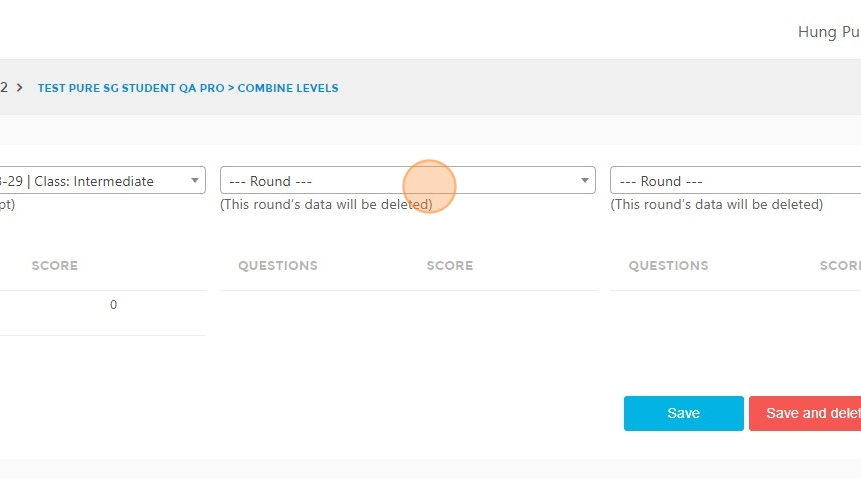Click the middle round deletion warning note

326,204
